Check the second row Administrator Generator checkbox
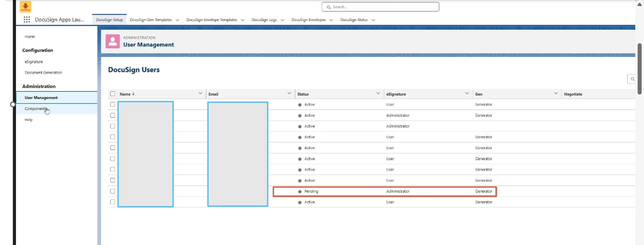The width and height of the screenshot is (644, 245). pos(113,115)
